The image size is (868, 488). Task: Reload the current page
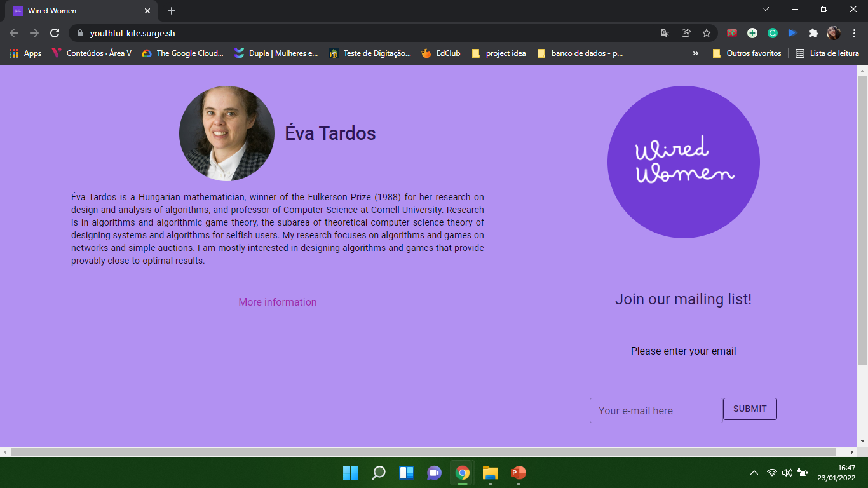pyautogui.click(x=55, y=33)
